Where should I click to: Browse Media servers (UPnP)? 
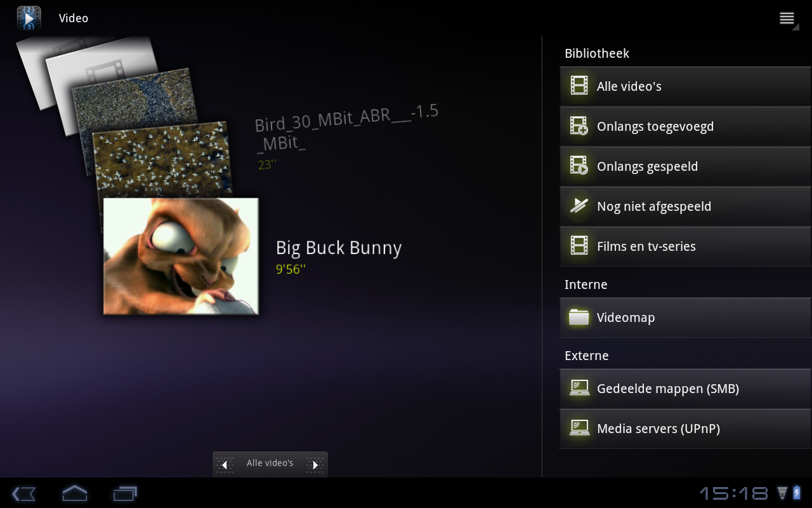pos(685,429)
